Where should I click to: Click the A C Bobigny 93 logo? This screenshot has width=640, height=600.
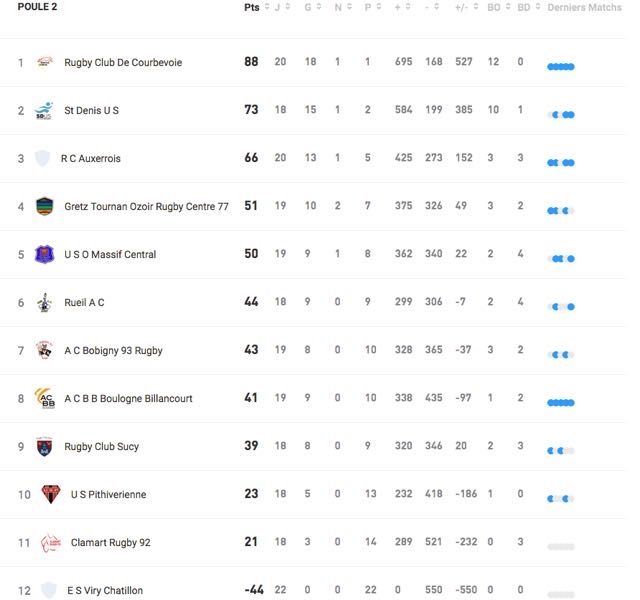[44, 350]
